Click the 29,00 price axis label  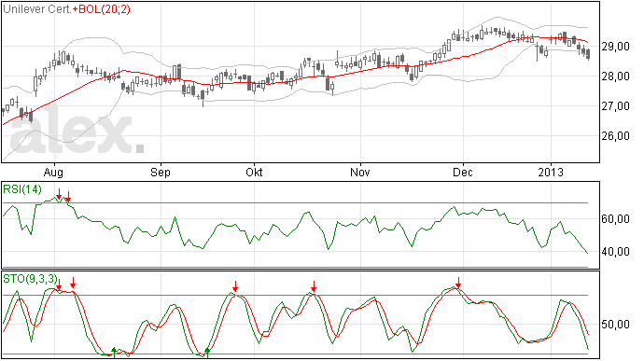[615, 47]
